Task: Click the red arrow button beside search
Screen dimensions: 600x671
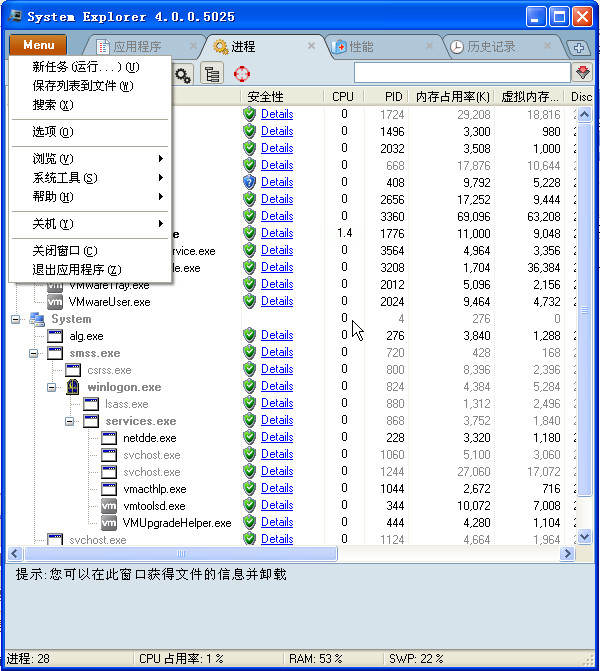Action: click(583, 72)
